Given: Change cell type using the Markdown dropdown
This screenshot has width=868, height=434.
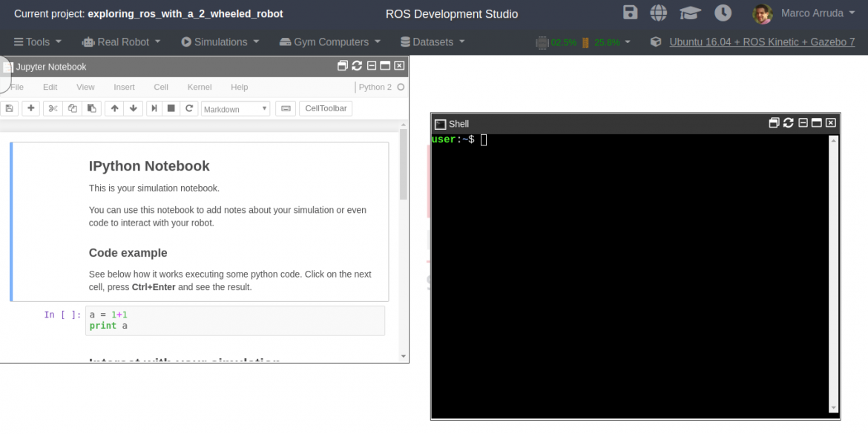Looking at the screenshot, I should click(236, 108).
